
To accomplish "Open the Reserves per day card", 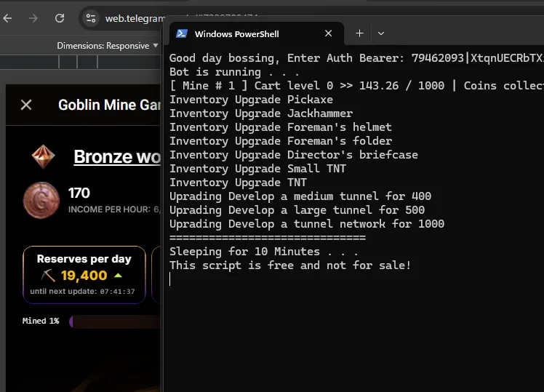I will pos(84,275).
